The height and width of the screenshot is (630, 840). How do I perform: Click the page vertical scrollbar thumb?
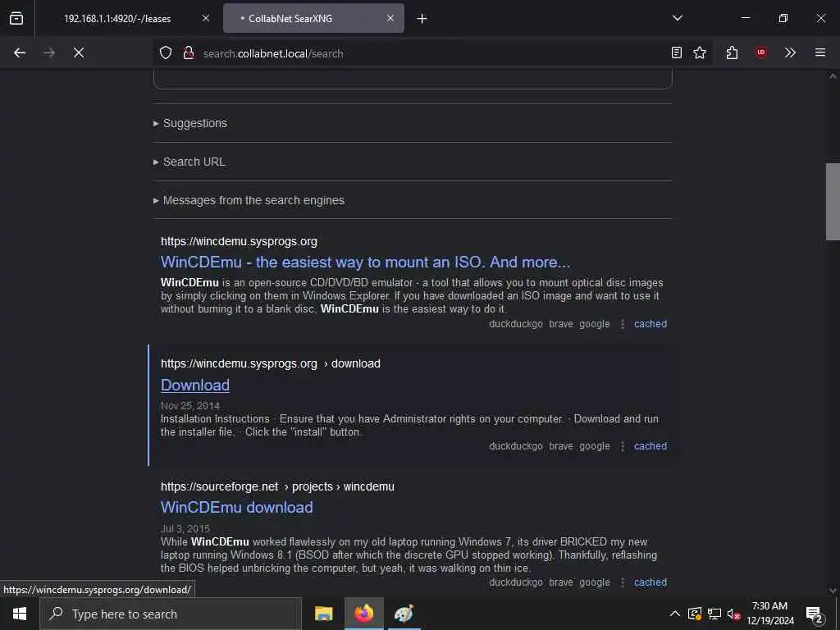pyautogui.click(x=833, y=202)
